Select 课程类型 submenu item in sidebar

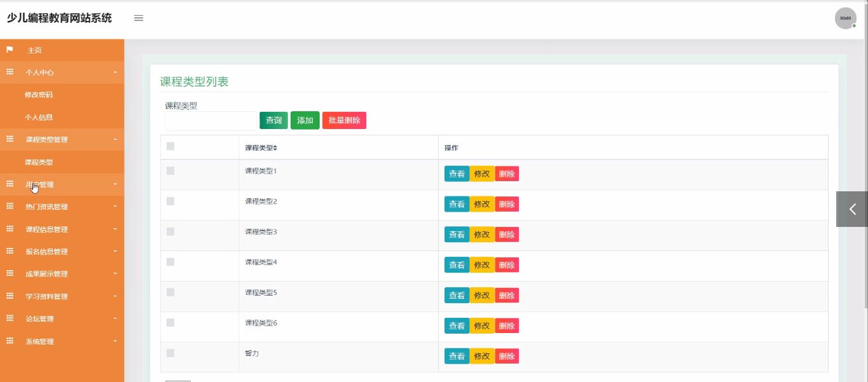39,162
